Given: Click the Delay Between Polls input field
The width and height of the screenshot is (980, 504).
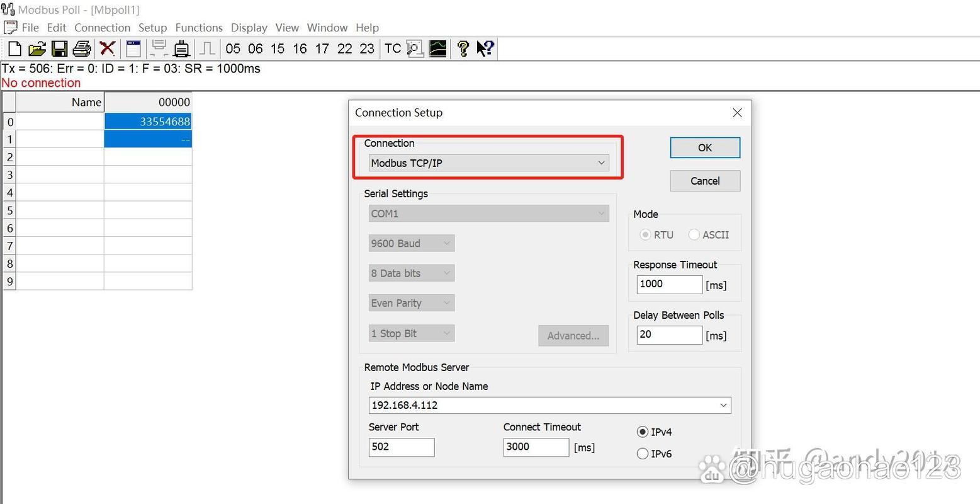Looking at the screenshot, I should coord(669,335).
